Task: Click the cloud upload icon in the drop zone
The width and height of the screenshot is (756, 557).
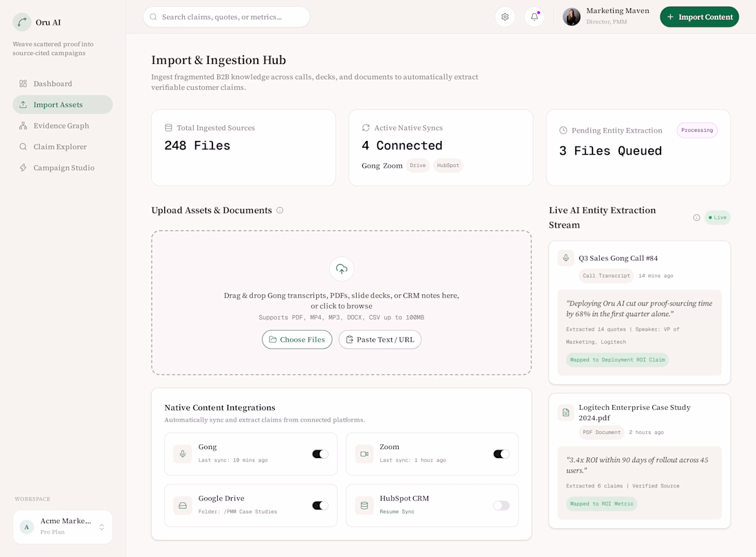Action: pyautogui.click(x=342, y=269)
